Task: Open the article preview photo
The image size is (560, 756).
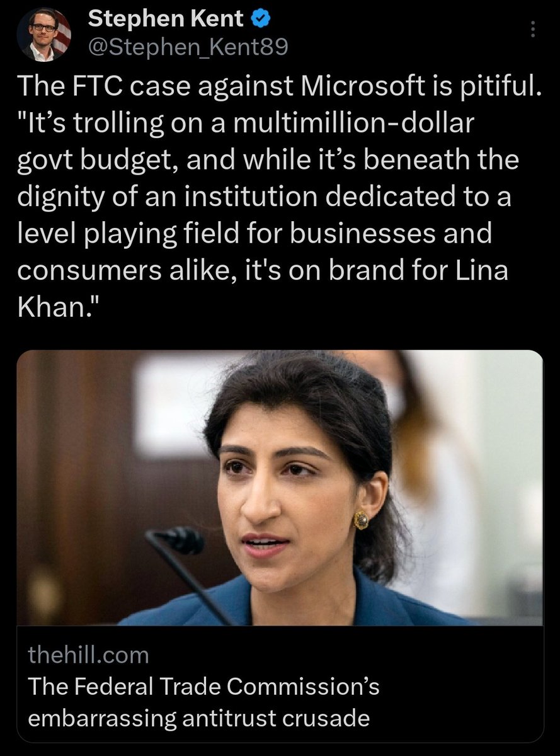Action: tap(280, 488)
